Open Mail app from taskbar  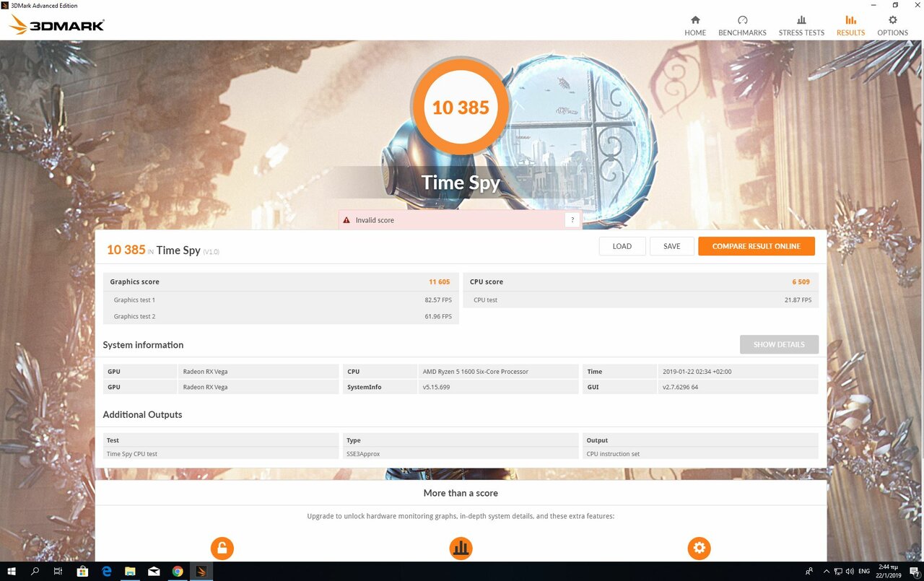pos(154,571)
